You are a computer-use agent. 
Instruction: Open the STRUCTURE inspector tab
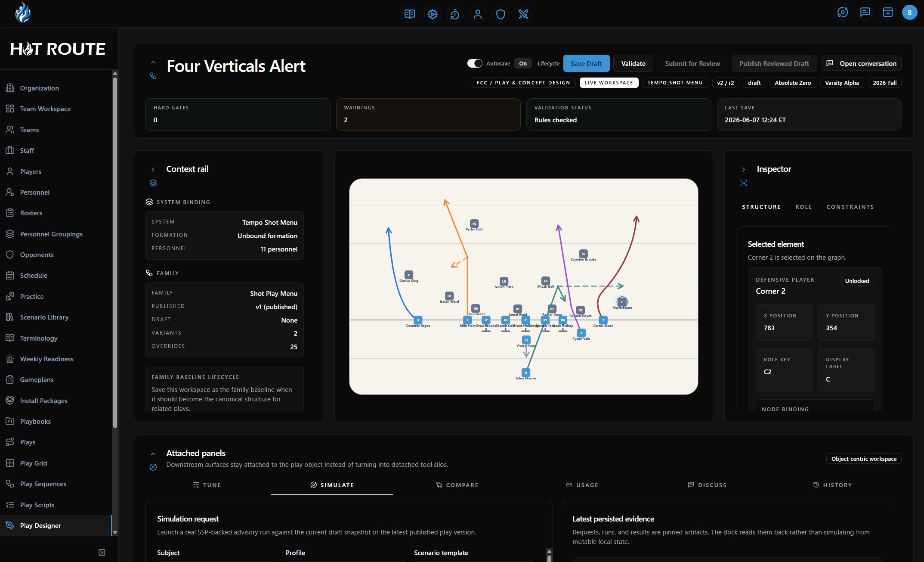point(761,207)
